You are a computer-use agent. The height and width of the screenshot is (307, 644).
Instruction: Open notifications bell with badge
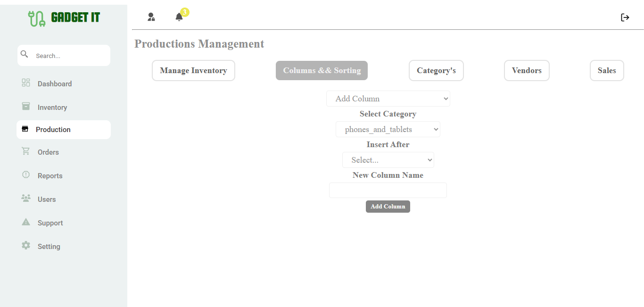point(179,17)
